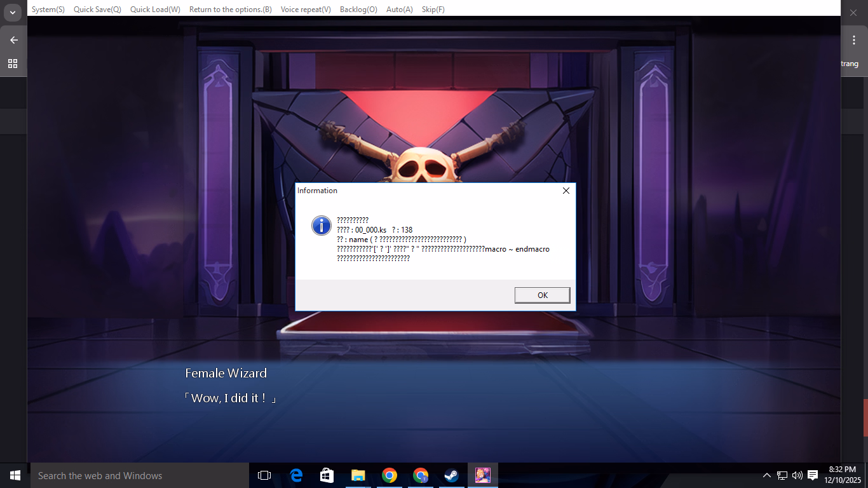Click the game's anime character taskbar icon

(483, 475)
